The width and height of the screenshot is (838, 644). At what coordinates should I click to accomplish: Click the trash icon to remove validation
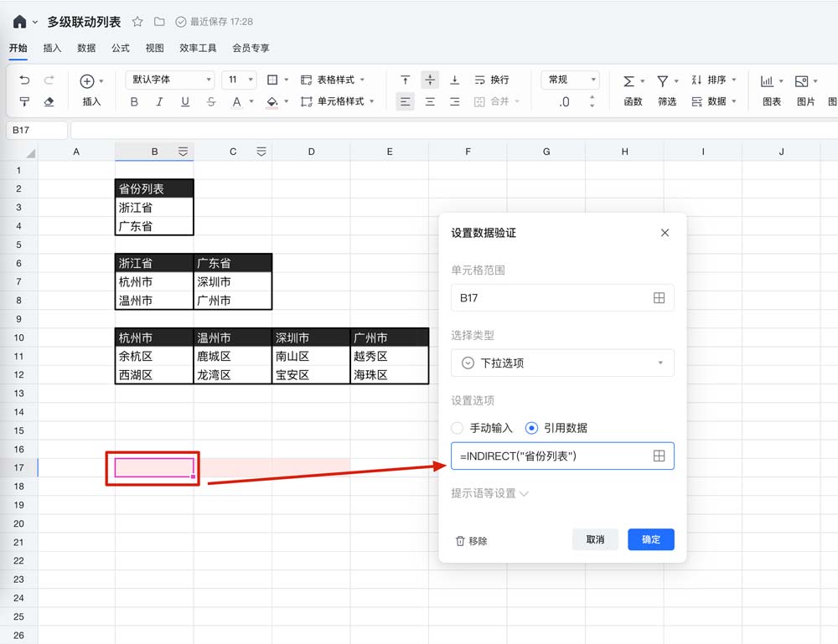(x=460, y=540)
